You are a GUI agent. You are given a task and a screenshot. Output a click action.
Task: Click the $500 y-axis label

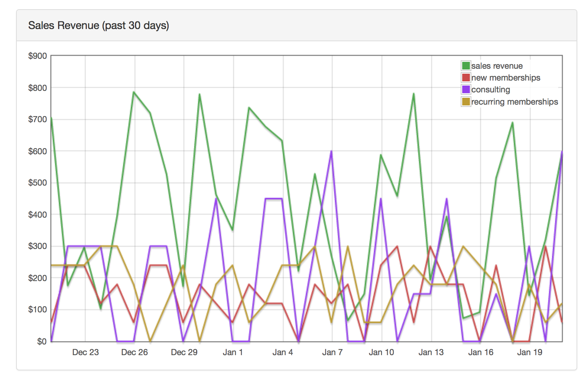(x=37, y=183)
